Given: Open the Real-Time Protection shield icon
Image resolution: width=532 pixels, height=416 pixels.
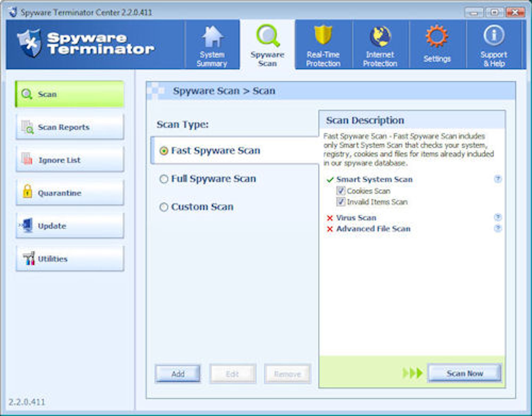Looking at the screenshot, I should (x=323, y=35).
